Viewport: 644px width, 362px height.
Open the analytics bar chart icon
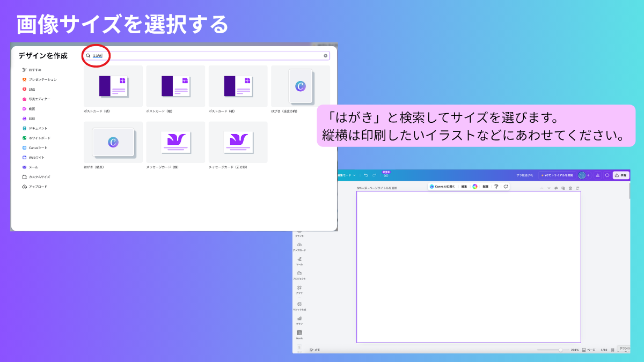[x=597, y=175]
